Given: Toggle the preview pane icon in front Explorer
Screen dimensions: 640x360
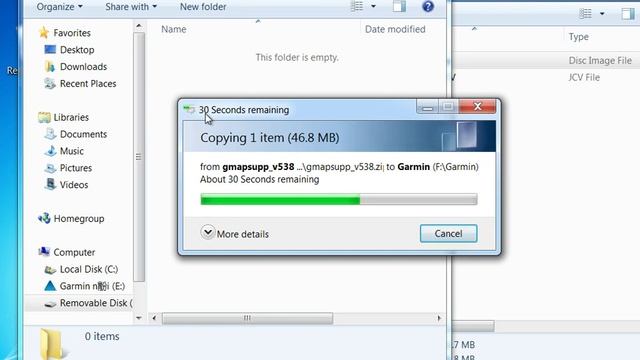Looking at the screenshot, I should point(399,6).
